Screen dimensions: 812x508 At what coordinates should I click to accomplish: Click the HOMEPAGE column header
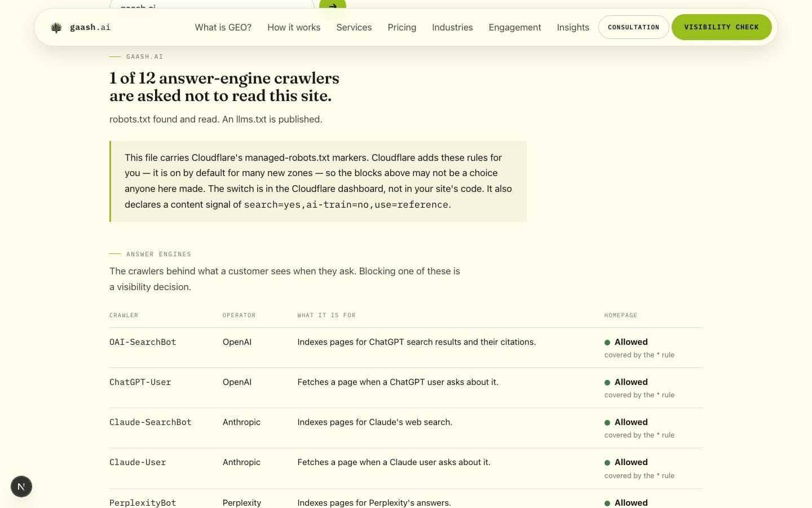[x=621, y=316]
